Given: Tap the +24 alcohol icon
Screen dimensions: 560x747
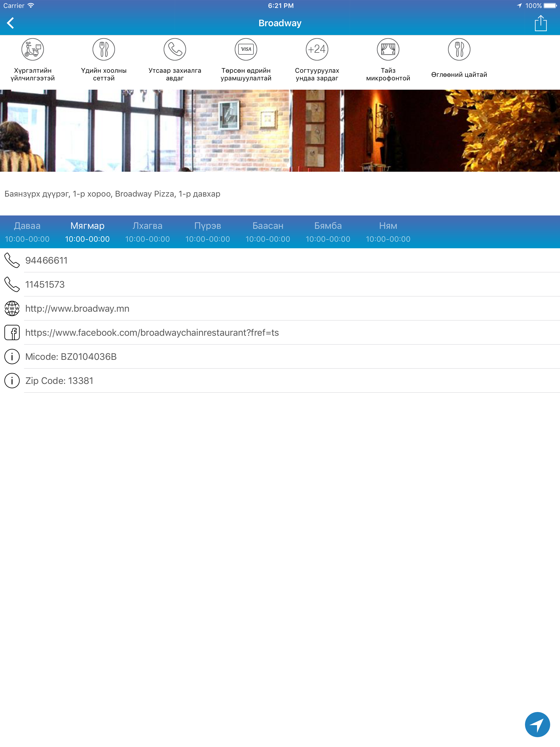Looking at the screenshot, I should tap(317, 49).
